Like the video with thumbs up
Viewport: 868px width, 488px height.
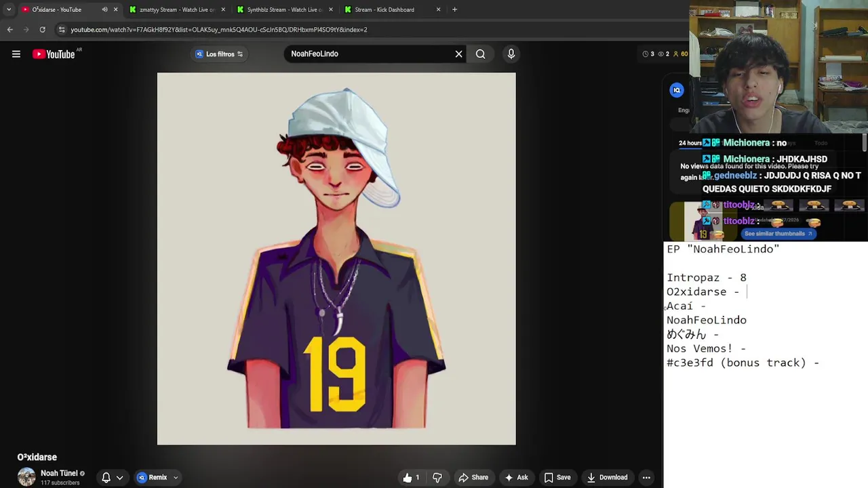(x=411, y=477)
